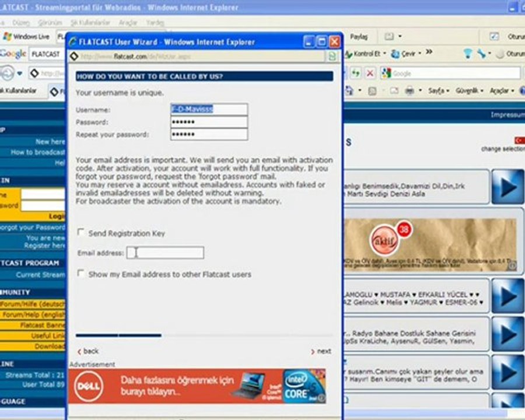525x420 pixels.
Task: Click the change selection link
Action: click(503, 149)
